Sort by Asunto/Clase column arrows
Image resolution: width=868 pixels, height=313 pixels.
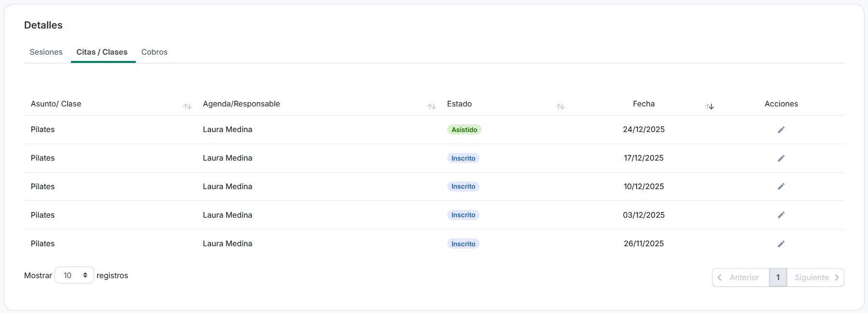point(187,106)
